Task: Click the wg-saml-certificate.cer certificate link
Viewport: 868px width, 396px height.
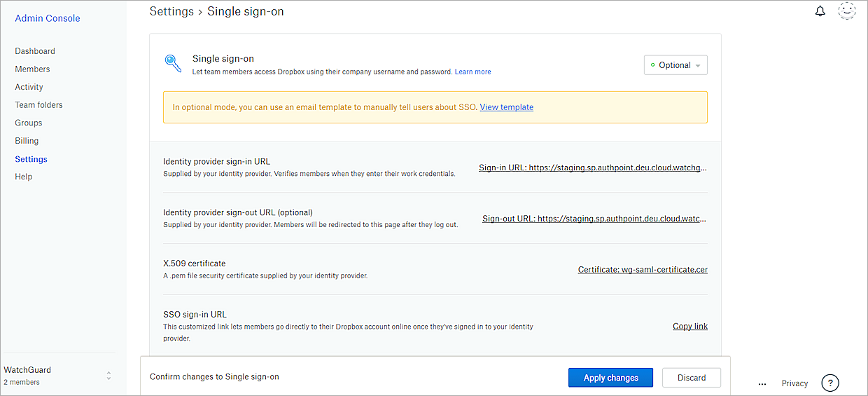Action: pos(643,269)
